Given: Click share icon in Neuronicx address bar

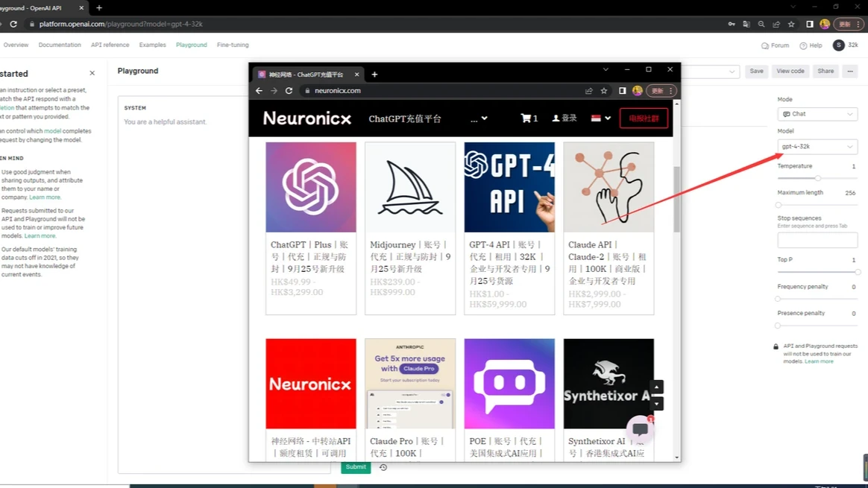Looking at the screenshot, I should point(589,91).
